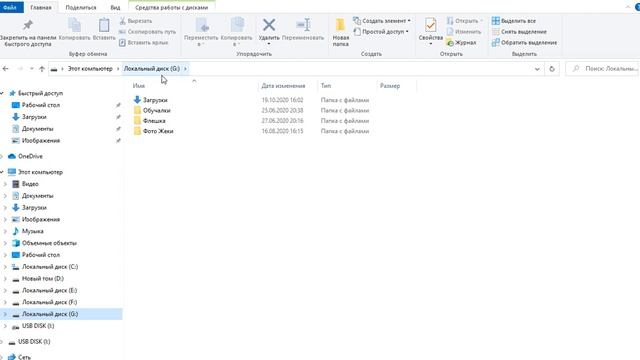Expand address bar history dropdown arrow

click(x=537, y=69)
